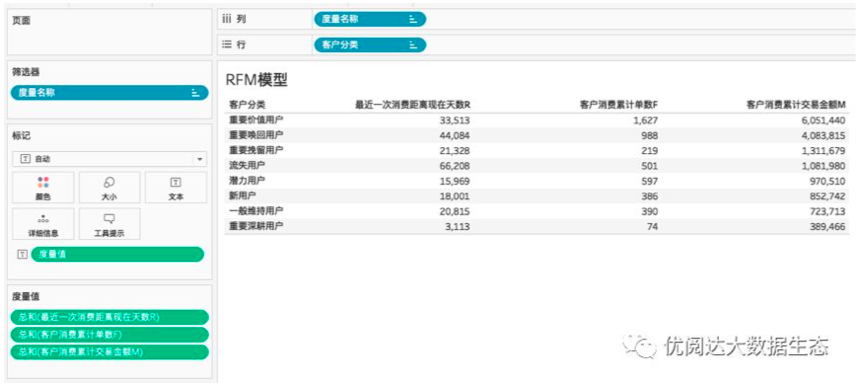Select 总和(客户消费累计单数F) measure pill
Screen dimensions: 857x385
tap(110, 335)
